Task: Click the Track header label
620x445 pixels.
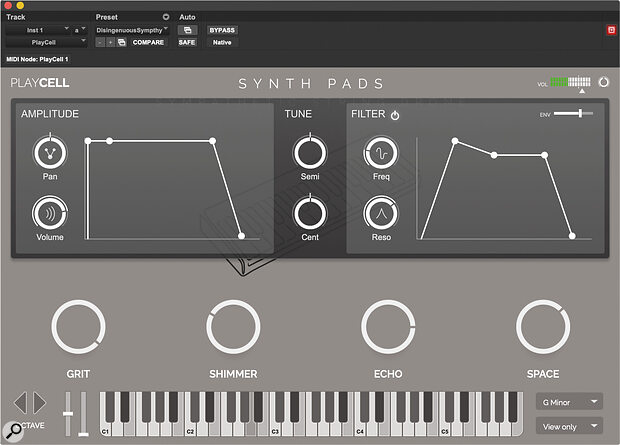Action: [x=16, y=17]
